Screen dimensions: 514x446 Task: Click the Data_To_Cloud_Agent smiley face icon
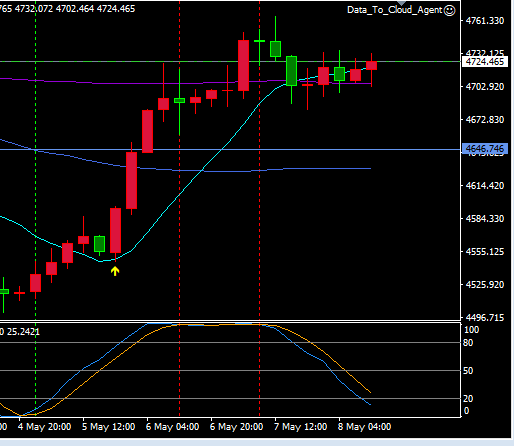click(x=449, y=10)
